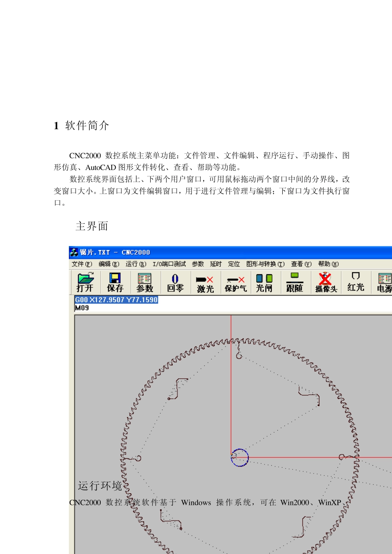The height and width of the screenshot is (554, 392).
Task: Click the CNC2000 title bar app icon
Action: (x=74, y=252)
